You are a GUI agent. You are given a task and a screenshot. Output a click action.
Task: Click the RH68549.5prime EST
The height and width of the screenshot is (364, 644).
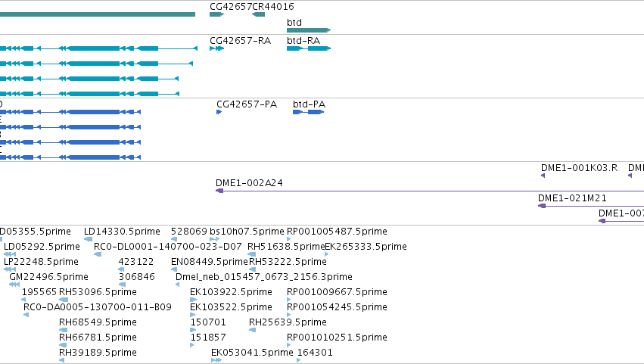(63, 330)
